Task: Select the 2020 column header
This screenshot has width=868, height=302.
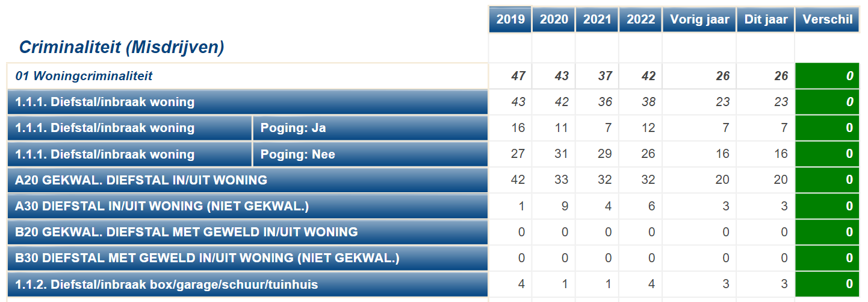Action: click(x=554, y=19)
